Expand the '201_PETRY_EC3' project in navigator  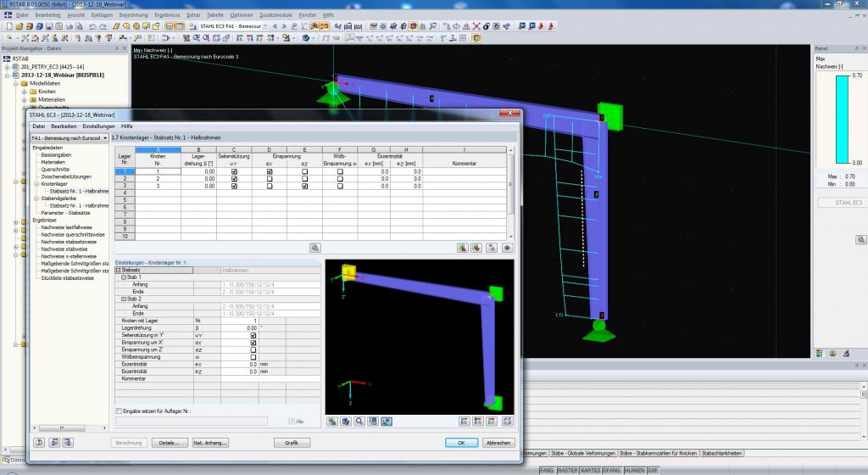pyautogui.click(x=7, y=66)
